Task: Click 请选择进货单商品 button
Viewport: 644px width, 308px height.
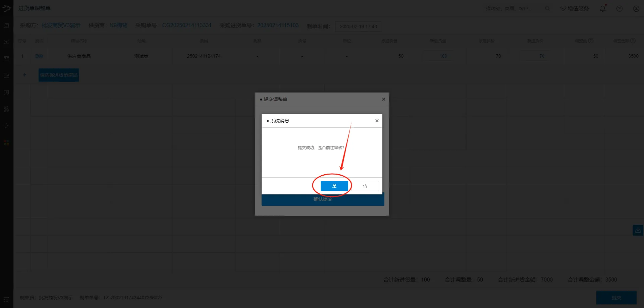Action: tap(59, 75)
